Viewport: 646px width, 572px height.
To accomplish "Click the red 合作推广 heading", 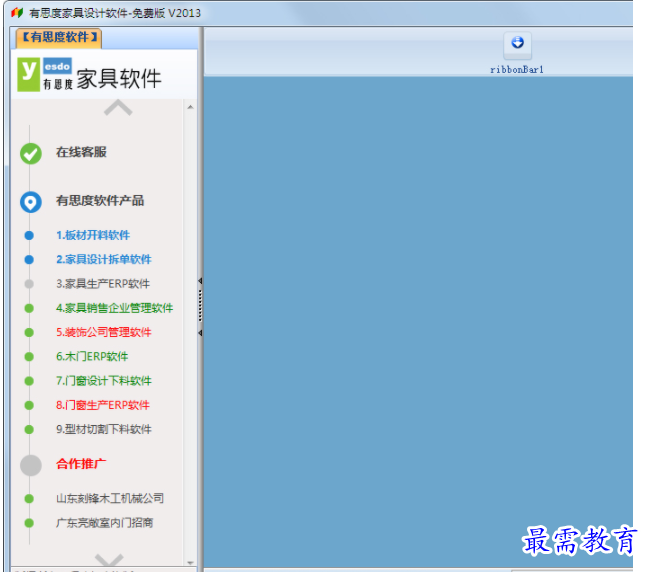I will point(81,464).
